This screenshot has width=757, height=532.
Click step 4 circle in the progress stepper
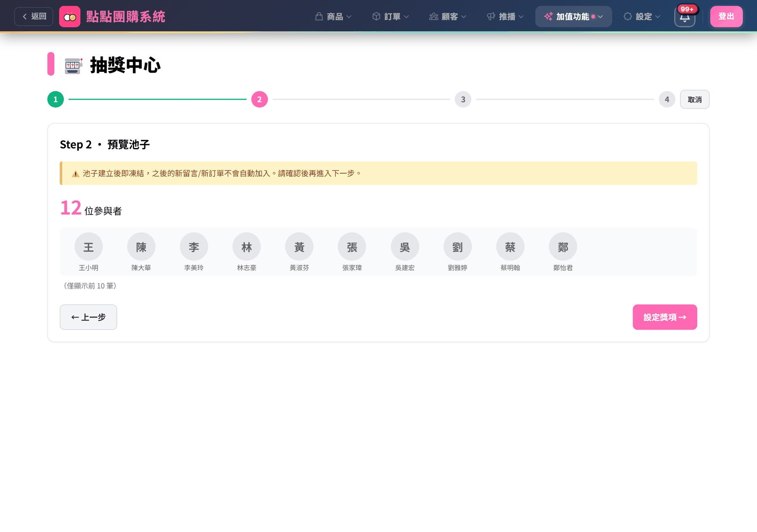click(667, 100)
